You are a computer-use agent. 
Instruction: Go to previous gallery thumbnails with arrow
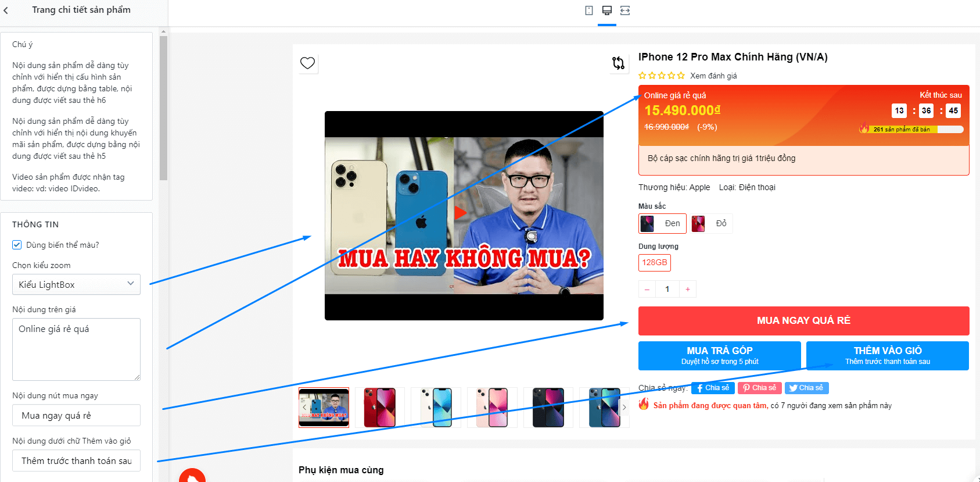tap(304, 408)
